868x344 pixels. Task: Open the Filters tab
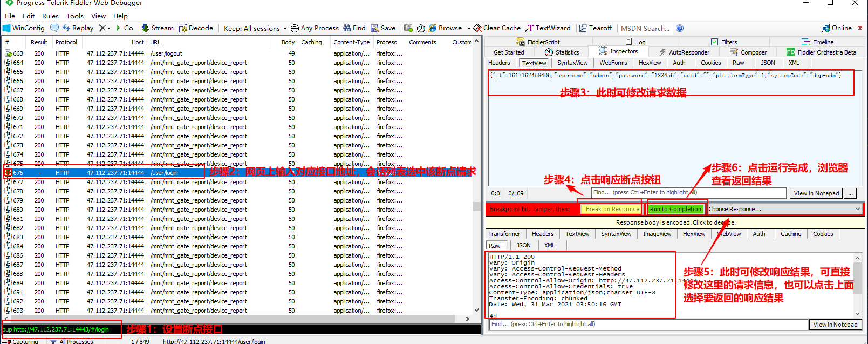point(724,42)
